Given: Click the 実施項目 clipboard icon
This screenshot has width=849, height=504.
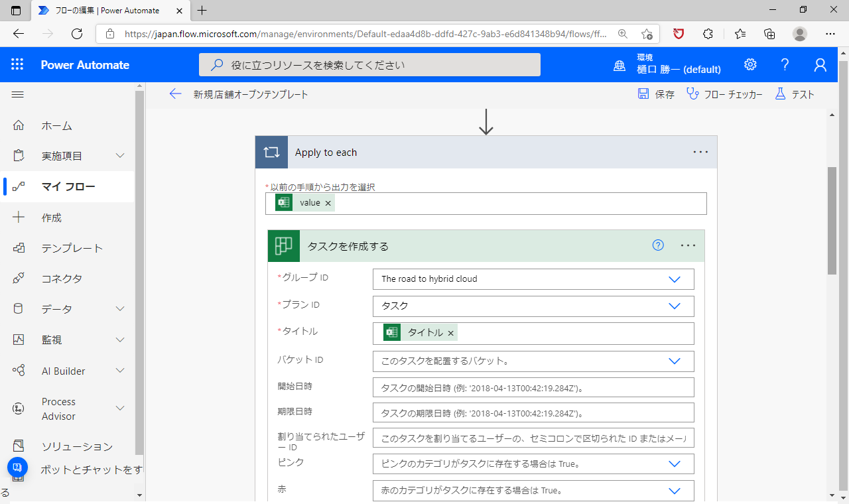Looking at the screenshot, I should [19, 156].
